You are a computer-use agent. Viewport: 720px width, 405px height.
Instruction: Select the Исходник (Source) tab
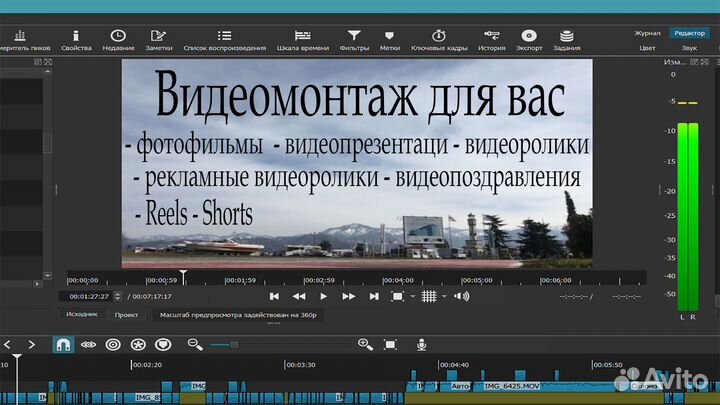pyautogui.click(x=82, y=315)
